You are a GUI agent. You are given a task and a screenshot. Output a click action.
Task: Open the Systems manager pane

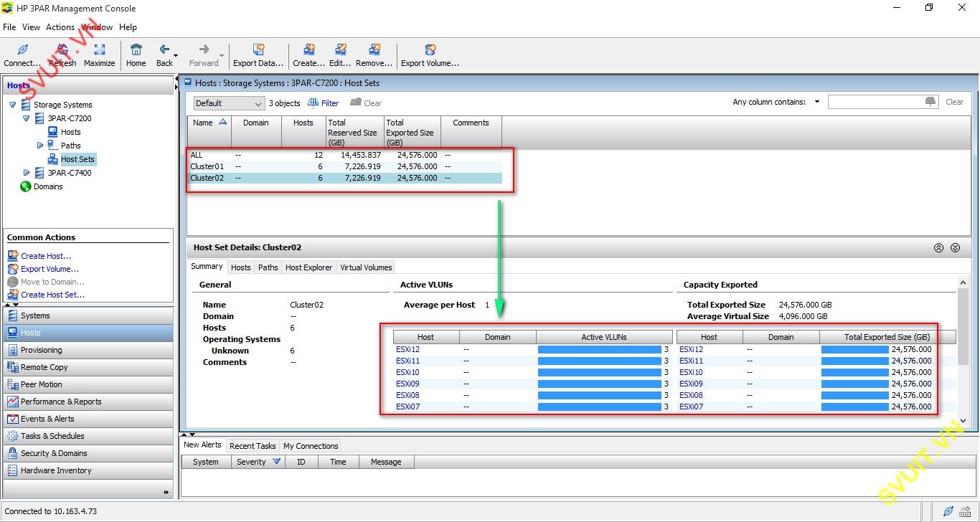click(x=88, y=315)
